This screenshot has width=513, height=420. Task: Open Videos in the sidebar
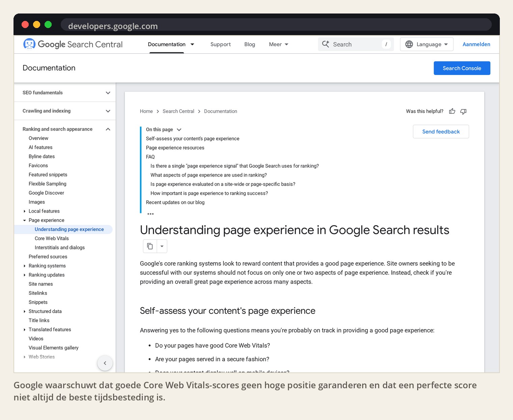coord(36,339)
